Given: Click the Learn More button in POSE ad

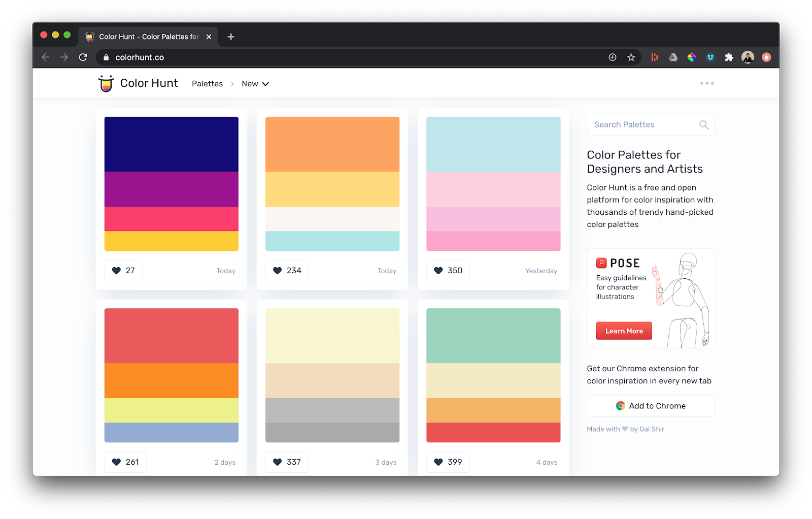Looking at the screenshot, I should [624, 331].
